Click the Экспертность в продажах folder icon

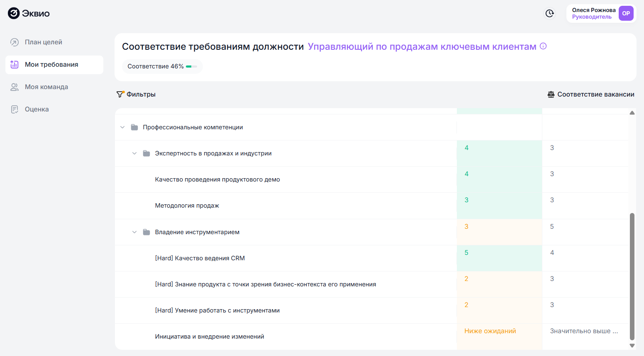click(x=146, y=153)
